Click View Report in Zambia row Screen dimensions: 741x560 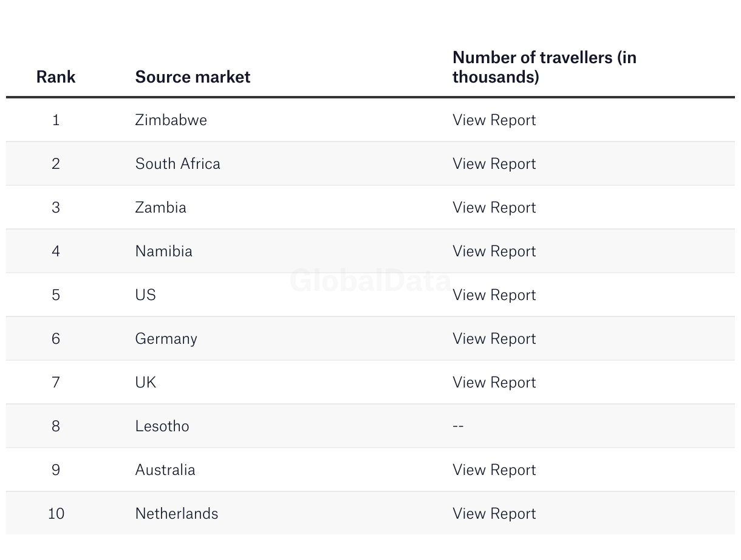494,208
